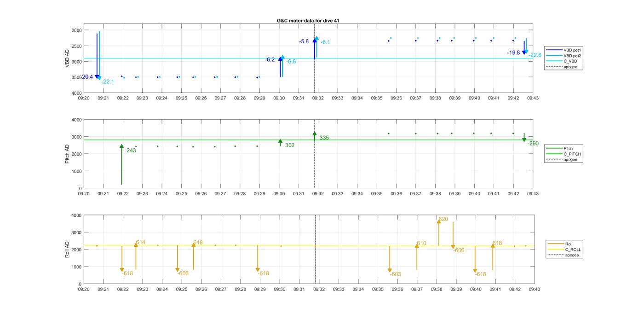Click the "Pitch AD" y-axis label
The width and height of the screenshot is (644, 319).
(67, 154)
